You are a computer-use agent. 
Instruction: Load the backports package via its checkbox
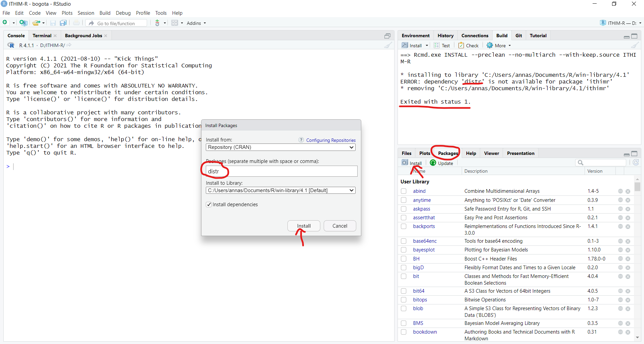(404, 226)
